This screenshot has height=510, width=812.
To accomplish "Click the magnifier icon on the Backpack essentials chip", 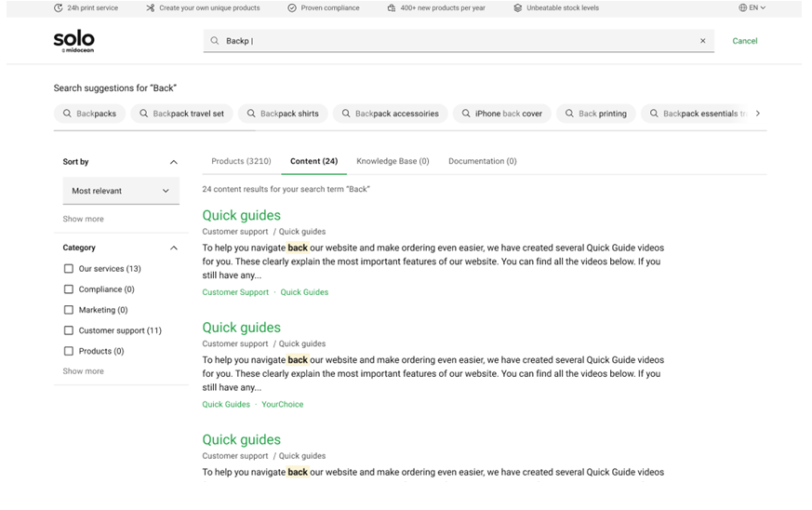I will (x=654, y=114).
